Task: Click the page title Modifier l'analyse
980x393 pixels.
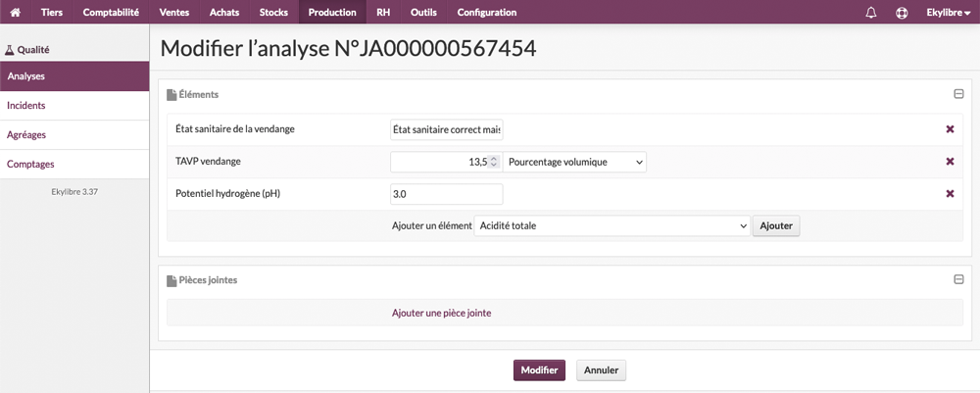Action: click(348, 49)
